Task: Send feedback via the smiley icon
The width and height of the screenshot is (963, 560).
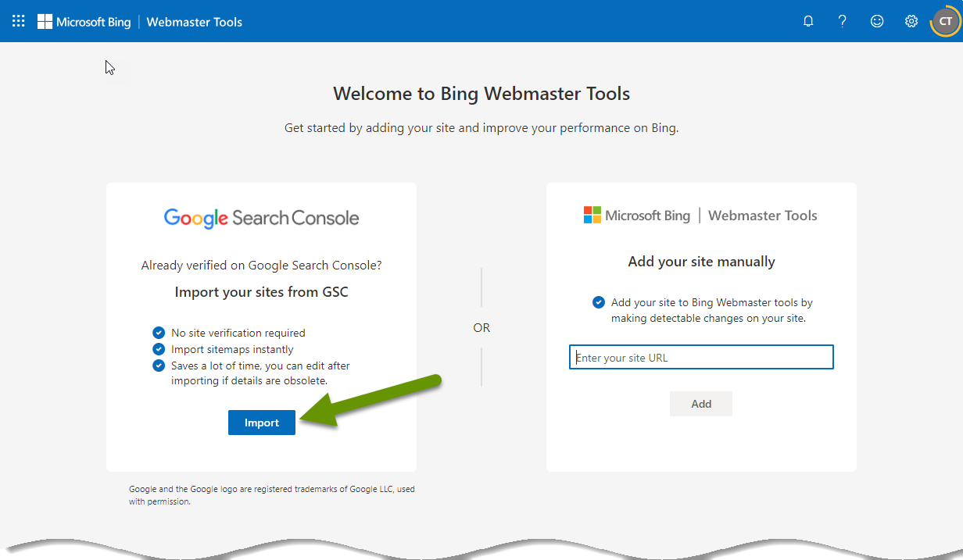Action: [x=876, y=21]
